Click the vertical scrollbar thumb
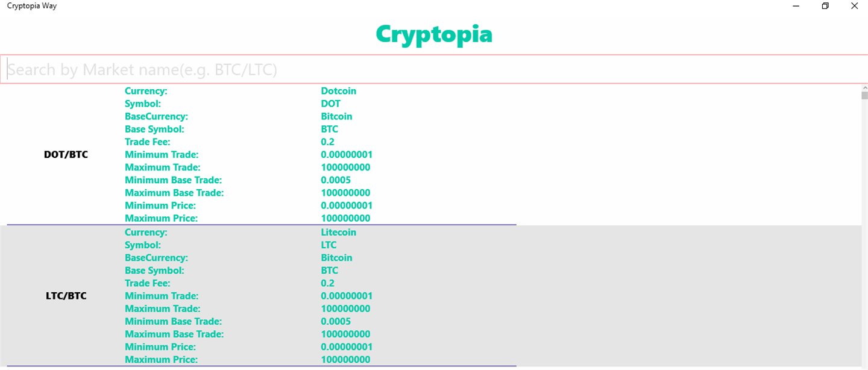Image resolution: width=868 pixels, height=370 pixels. [864, 95]
